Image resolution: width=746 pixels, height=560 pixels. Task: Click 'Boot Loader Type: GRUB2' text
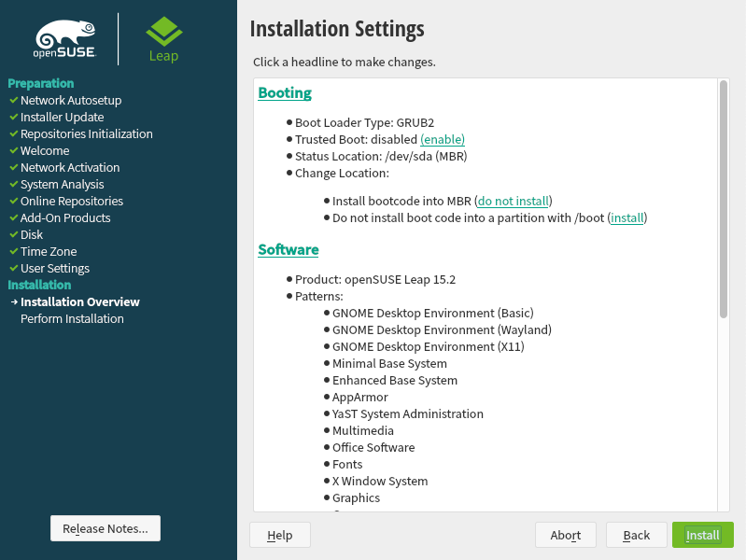point(364,123)
